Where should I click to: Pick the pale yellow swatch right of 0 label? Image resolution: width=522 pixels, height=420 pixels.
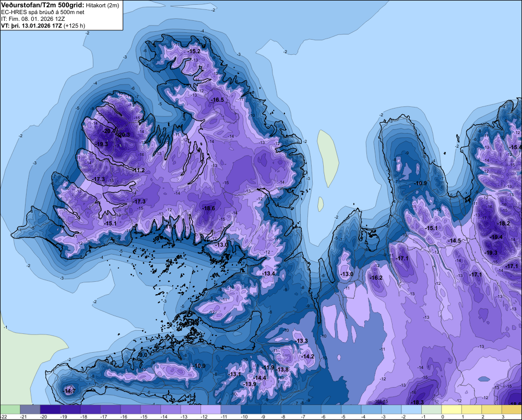[452, 410]
